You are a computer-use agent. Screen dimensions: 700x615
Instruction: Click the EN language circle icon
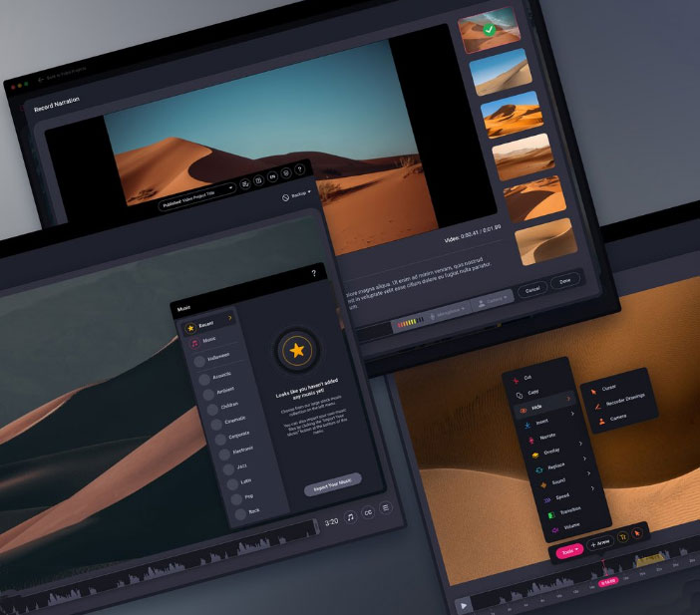(272, 176)
